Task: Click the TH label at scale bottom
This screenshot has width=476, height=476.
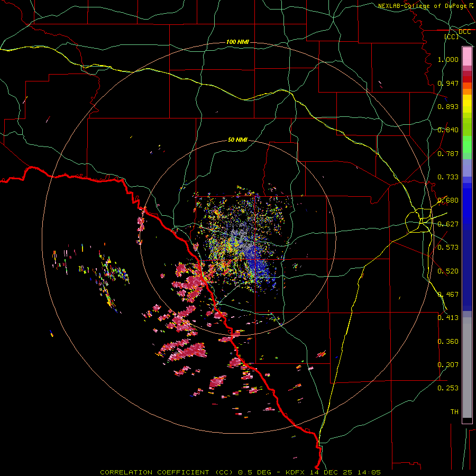Action: [454, 412]
